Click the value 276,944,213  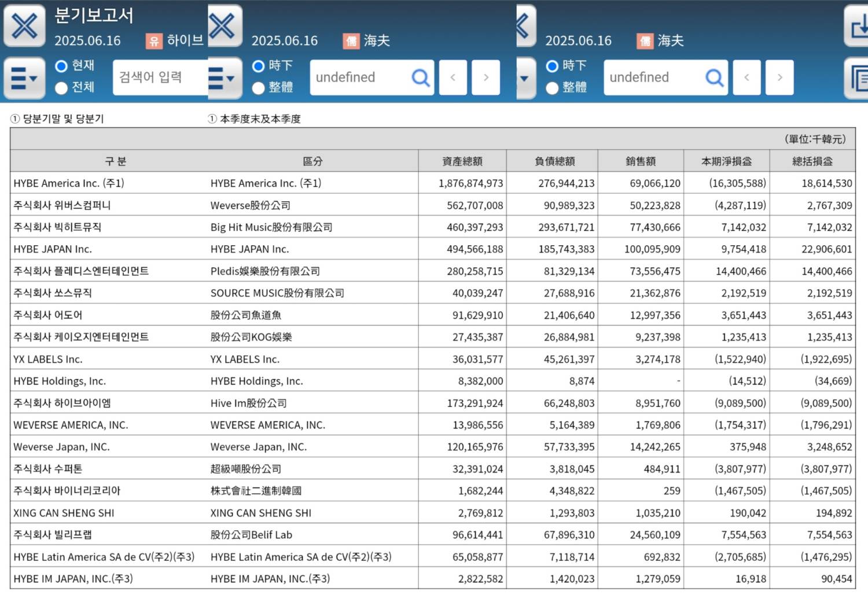pyautogui.click(x=566, y=183)
